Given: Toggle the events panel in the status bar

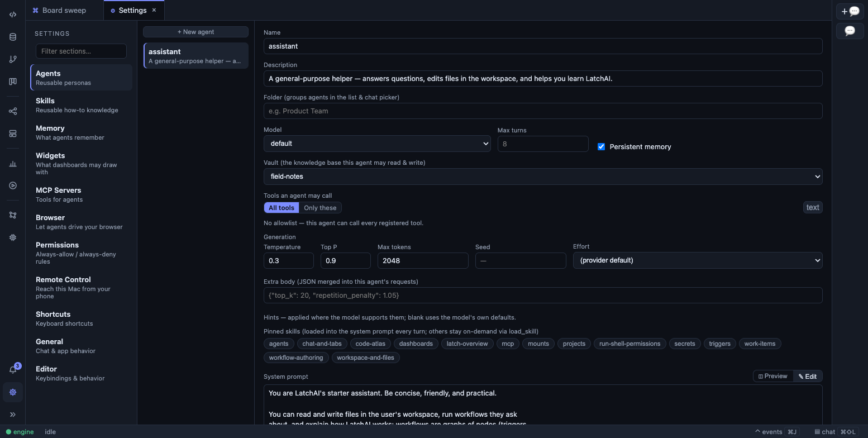Looking at the screenshot, I should tap(776, 432).
